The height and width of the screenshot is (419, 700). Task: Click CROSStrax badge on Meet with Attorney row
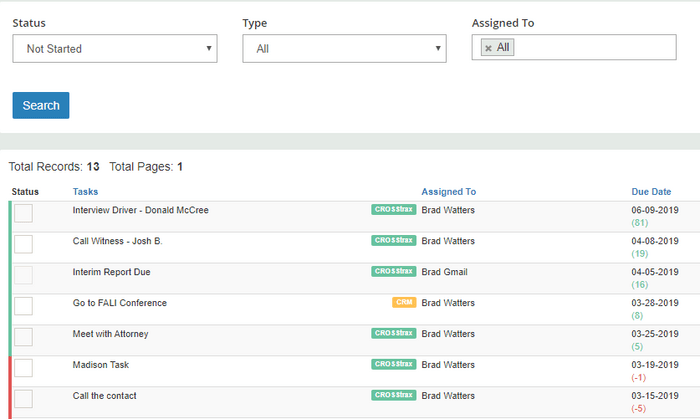click(x=393, y=334)
